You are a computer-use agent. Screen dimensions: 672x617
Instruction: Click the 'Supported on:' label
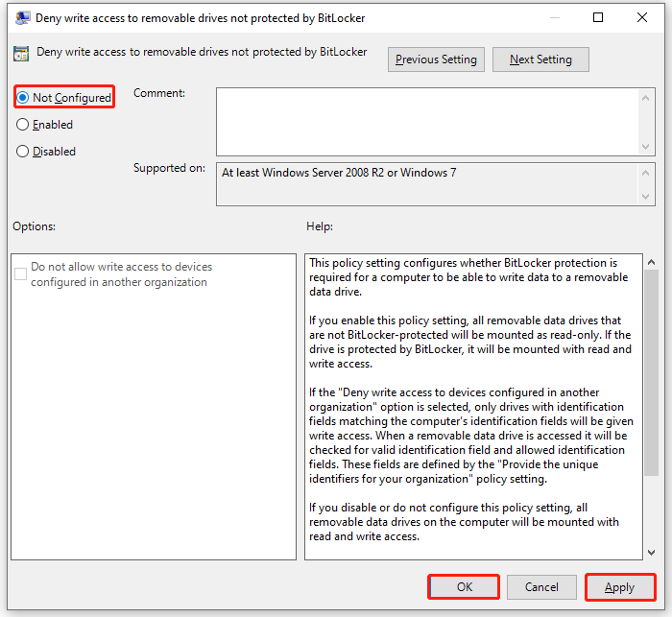click(x=169, y=168)
